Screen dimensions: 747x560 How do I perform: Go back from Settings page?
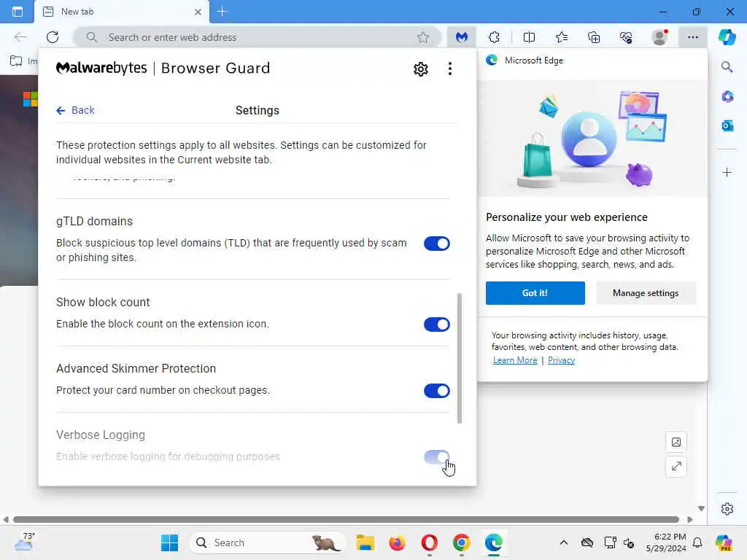75,111
